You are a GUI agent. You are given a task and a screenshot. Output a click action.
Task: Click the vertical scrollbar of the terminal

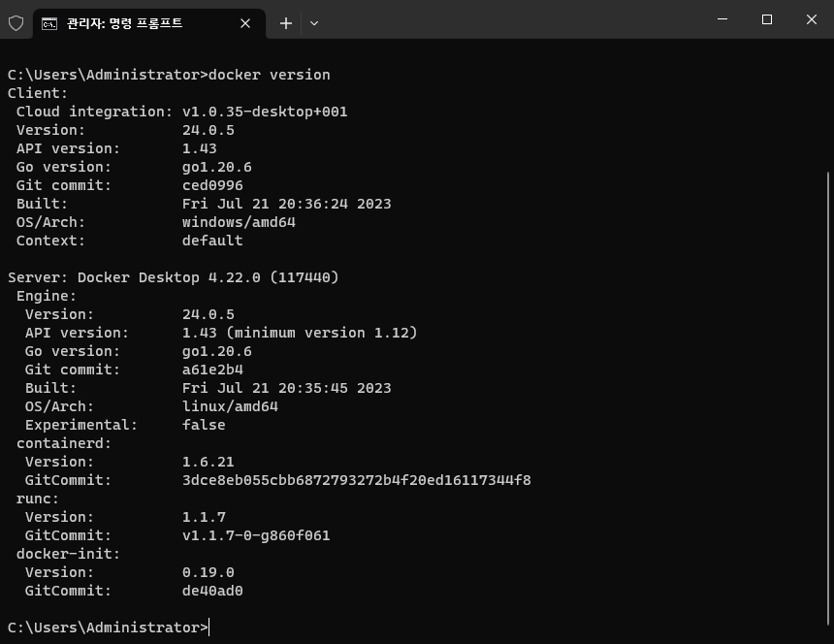(828, 399)
